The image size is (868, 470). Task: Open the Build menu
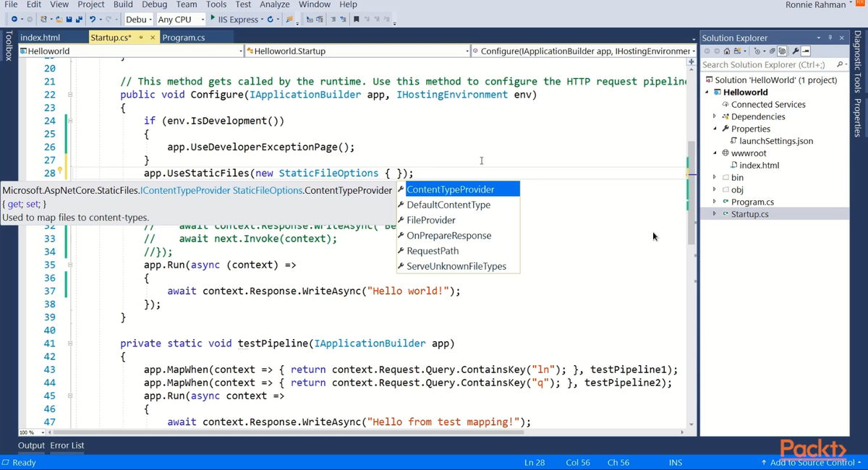[123, 4]
